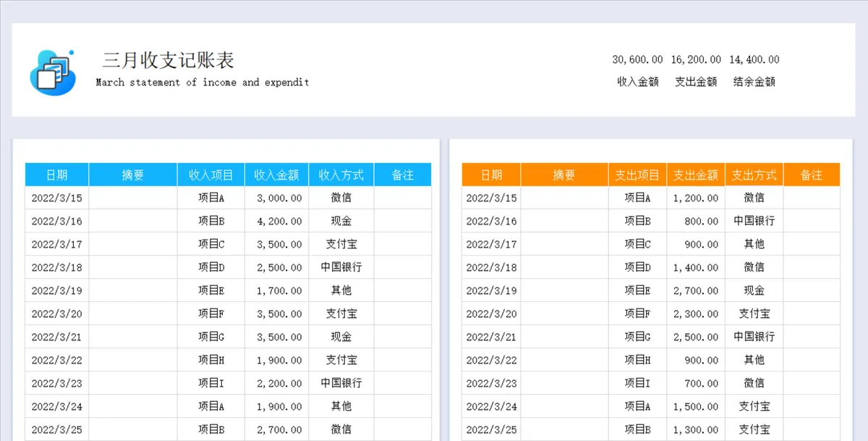This screenshot has height=441, width=868.
Task: Click 中国银行 in income row 2022/3/18
Action: 341,267
